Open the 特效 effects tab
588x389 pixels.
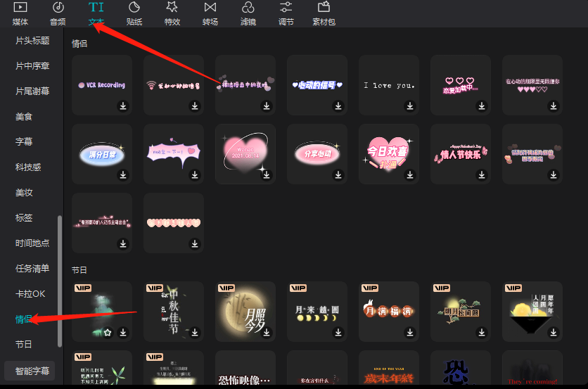172,13
